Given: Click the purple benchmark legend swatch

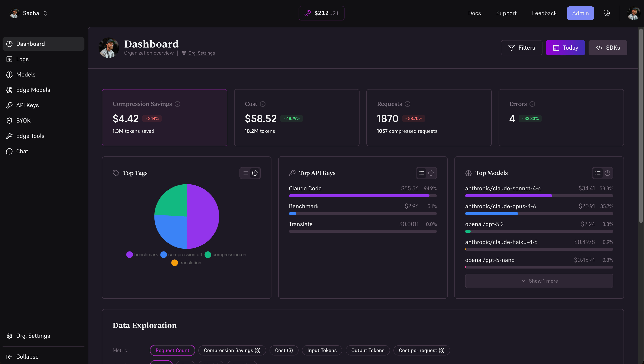Looking at the screenshot, I should [x=130, y=254].
